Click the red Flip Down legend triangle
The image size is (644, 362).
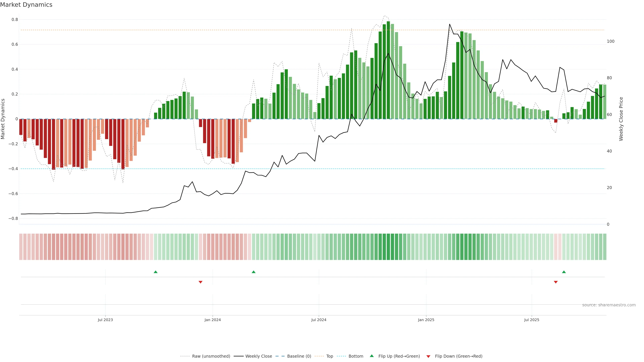click(428, 356)
